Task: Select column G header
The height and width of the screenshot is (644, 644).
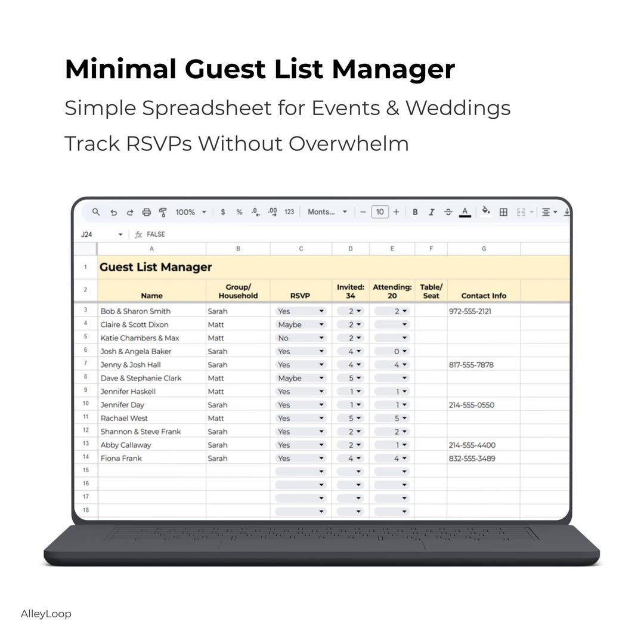Action: (x=484, y=249)
